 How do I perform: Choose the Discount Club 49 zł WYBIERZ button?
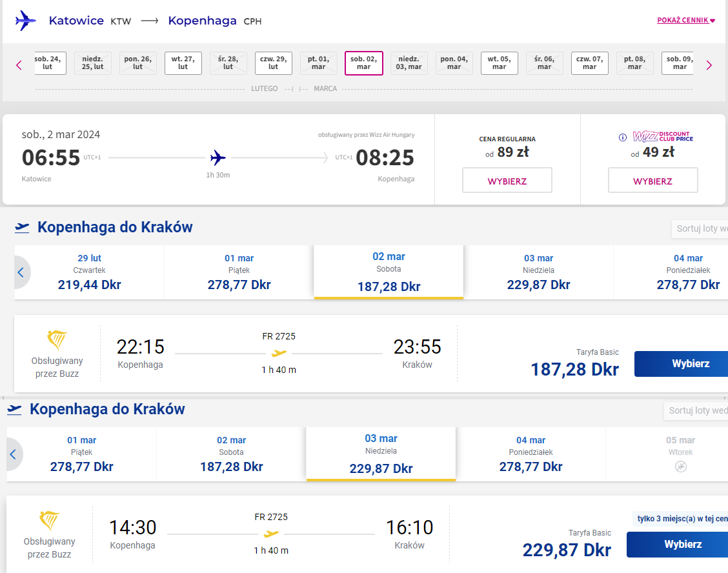652,180
